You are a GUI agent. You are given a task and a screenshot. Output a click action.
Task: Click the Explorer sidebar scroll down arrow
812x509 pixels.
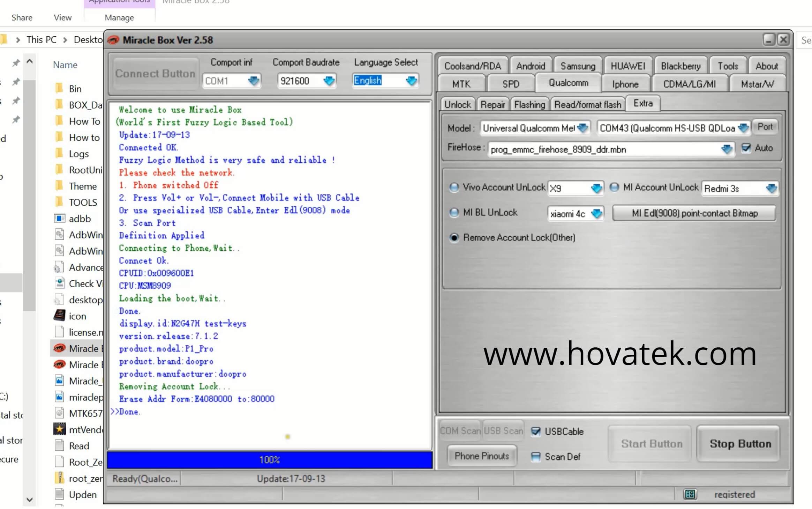point(30,499)
